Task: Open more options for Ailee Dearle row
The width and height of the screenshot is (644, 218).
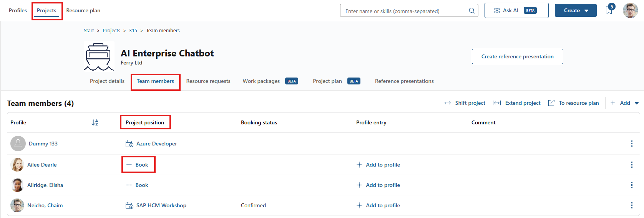Action: click(x=632, y=165)
